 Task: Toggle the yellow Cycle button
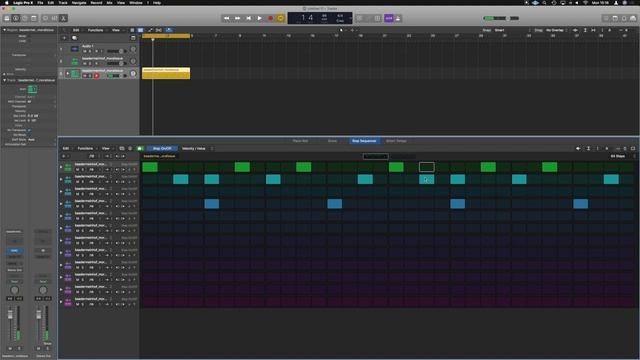pos(281,18)
